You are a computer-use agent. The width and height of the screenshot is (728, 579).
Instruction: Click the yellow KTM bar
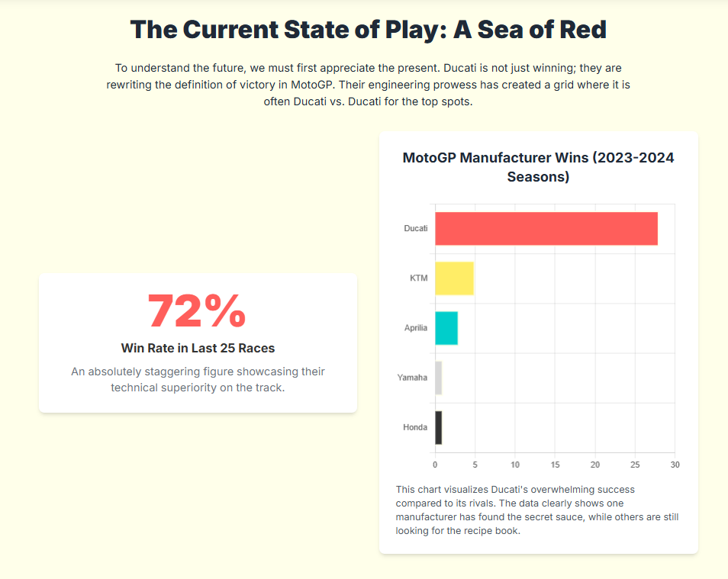pyautogui.click(x=454, y=278)
